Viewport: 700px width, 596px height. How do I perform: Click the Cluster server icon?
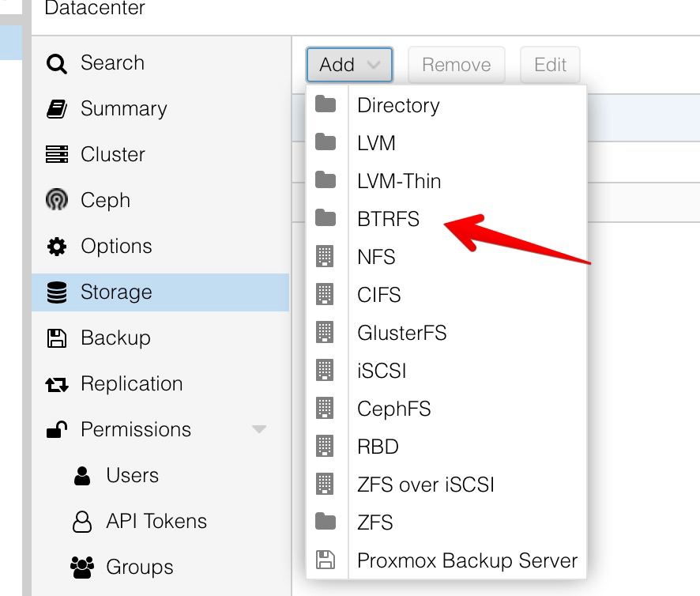[57, 154]
